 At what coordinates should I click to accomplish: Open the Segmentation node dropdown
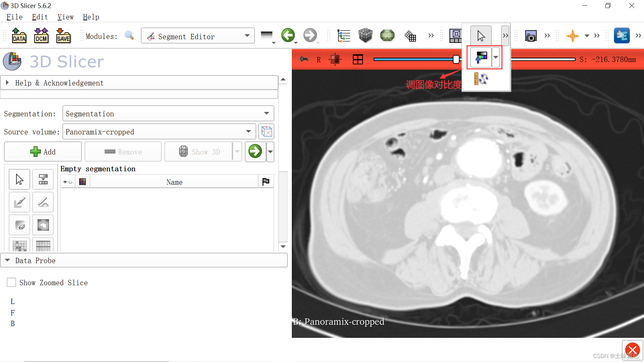click(x=168, y=114)
